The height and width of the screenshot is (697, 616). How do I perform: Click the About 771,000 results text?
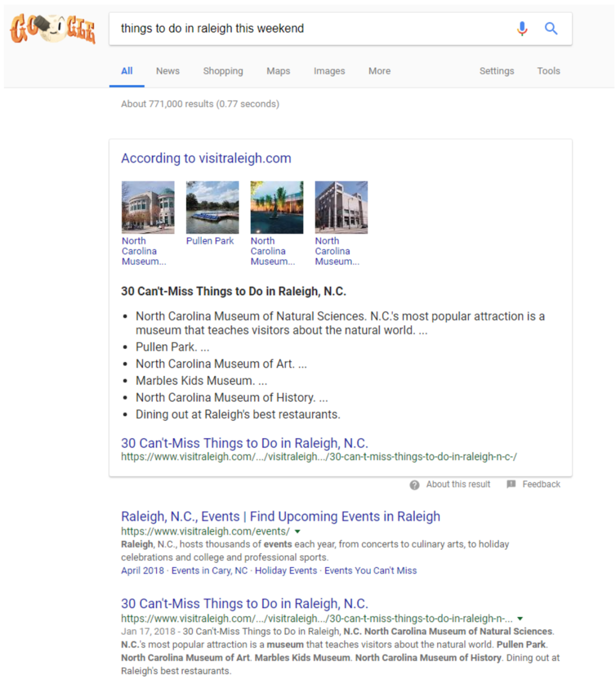pyautogui.click(x=200, y=104)
